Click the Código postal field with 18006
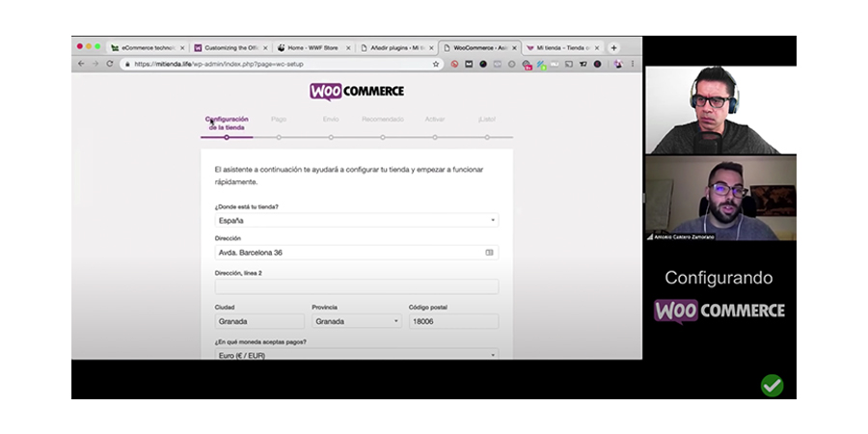This screenshot has height=434, width=868. point(454,321)
